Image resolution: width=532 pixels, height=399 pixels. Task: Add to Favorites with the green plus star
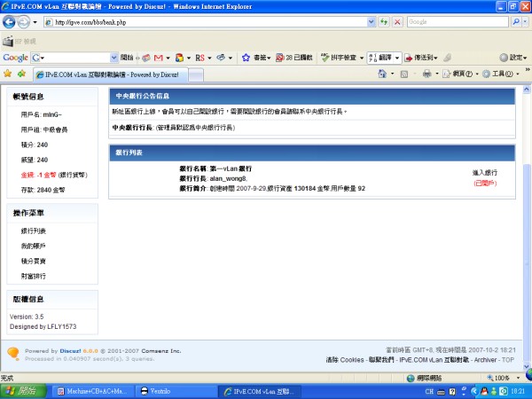click(21, 74)
